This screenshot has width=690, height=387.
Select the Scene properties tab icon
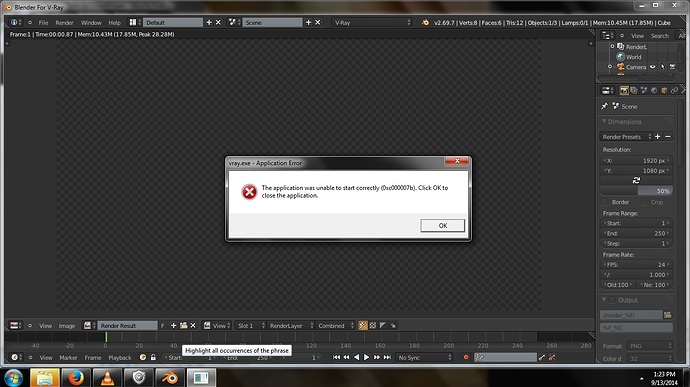(644, 90)
